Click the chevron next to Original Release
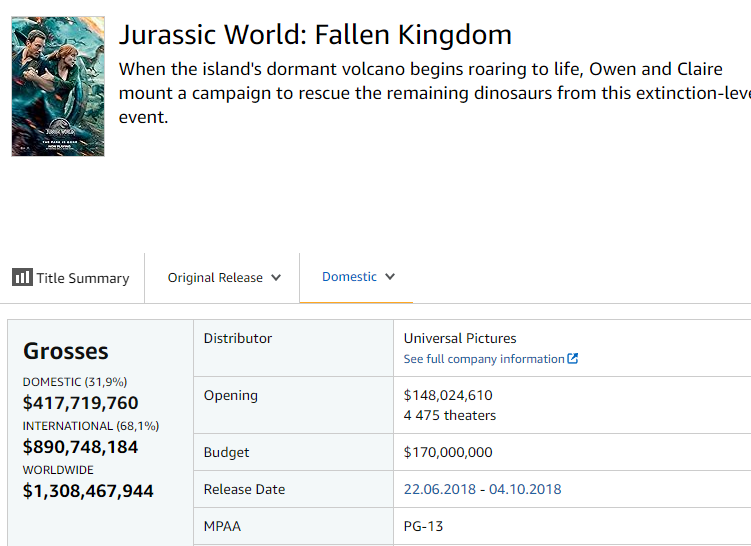This screenshot has height=546, width=751. [276, 278]
